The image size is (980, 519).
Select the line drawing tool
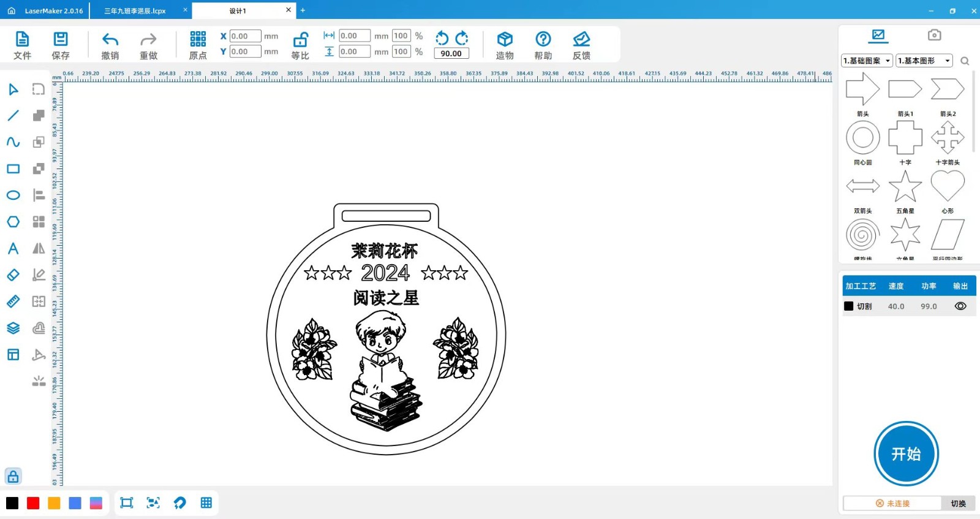click(x=13, y=116)
